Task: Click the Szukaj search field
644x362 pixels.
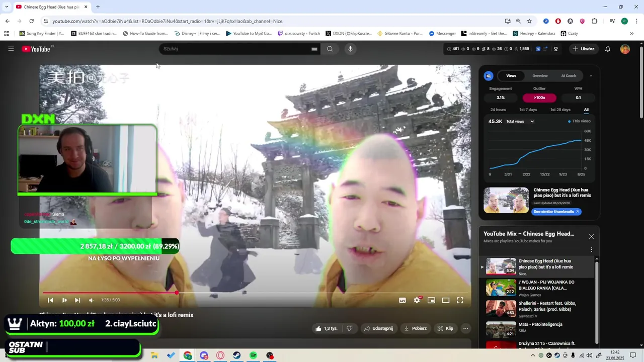Action: click(x=234, y=49)
